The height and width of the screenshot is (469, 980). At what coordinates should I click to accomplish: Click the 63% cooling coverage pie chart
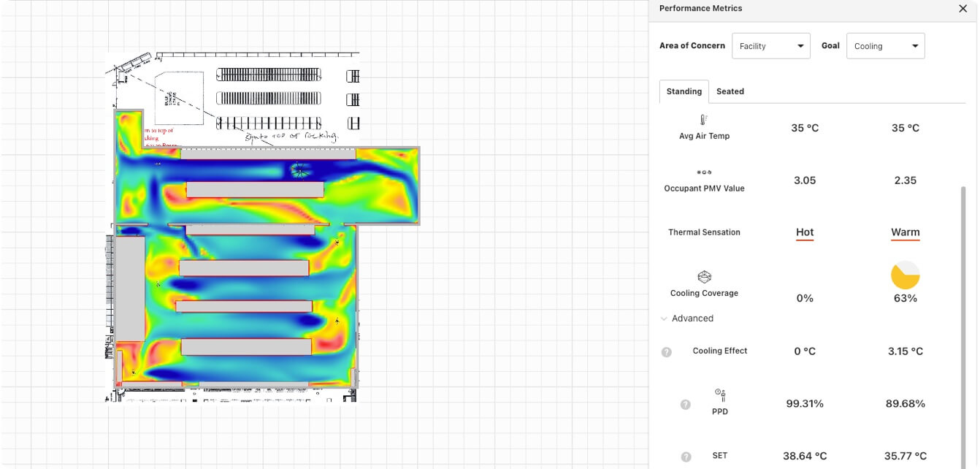pyautogui.click(x=905, y=275)
